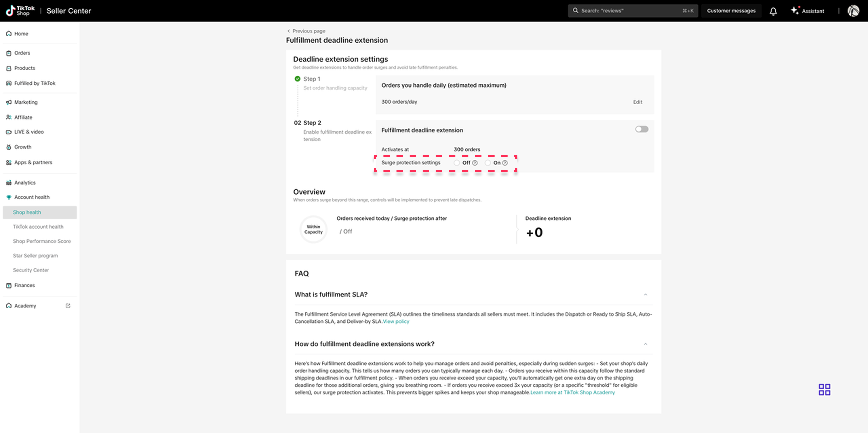Collapse the What is fulfillment SLA question

coord(645,294)
